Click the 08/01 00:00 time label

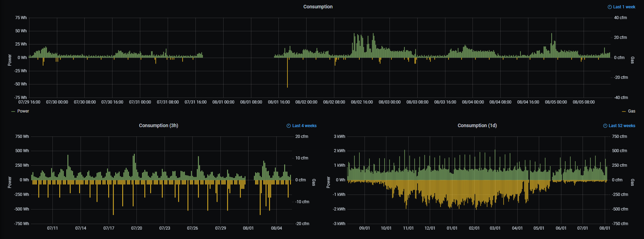pos(223,102)
